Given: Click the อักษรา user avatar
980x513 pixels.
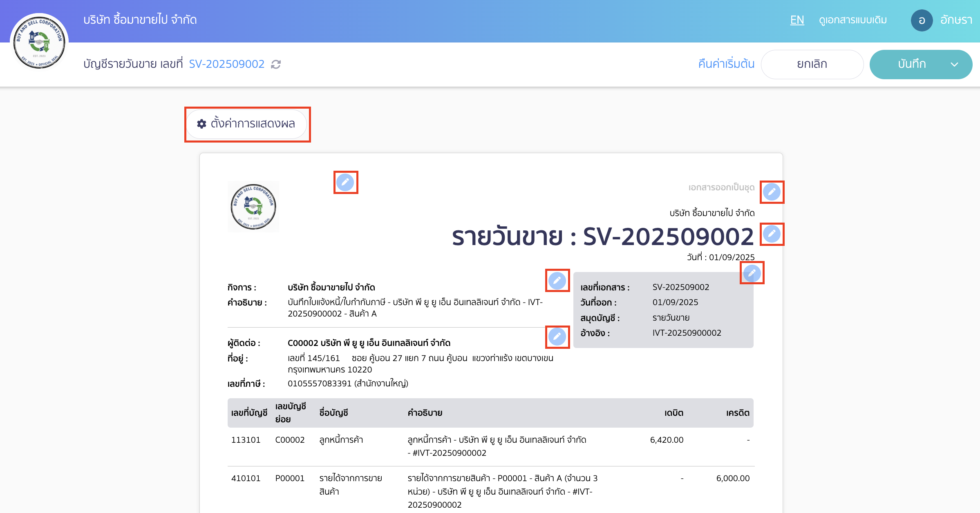Looking at the screenshot, I should [x=922, y=20].
